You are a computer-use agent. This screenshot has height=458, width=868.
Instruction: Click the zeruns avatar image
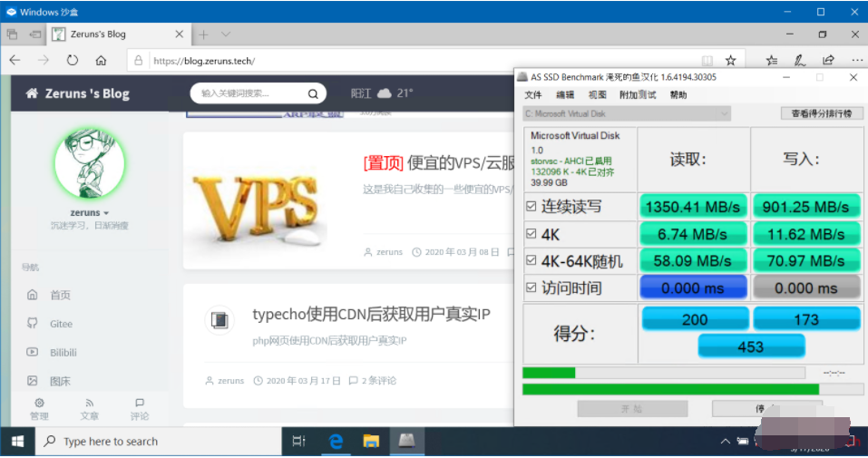click(x=90, y=163)
